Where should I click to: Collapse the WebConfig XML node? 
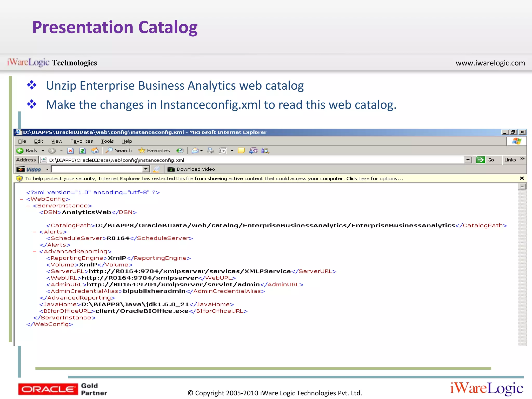(22, 199)
